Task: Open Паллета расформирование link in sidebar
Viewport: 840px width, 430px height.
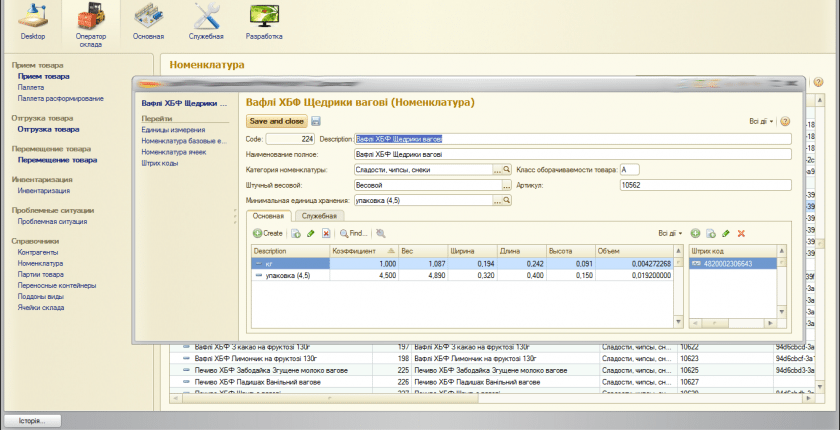Action: tap(61, 99)
